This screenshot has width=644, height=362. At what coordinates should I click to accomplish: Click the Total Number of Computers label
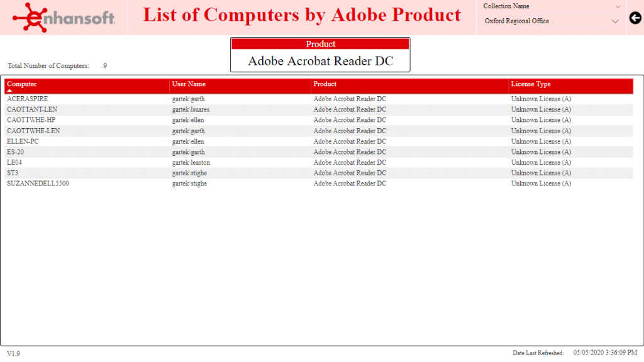[48, 65]
